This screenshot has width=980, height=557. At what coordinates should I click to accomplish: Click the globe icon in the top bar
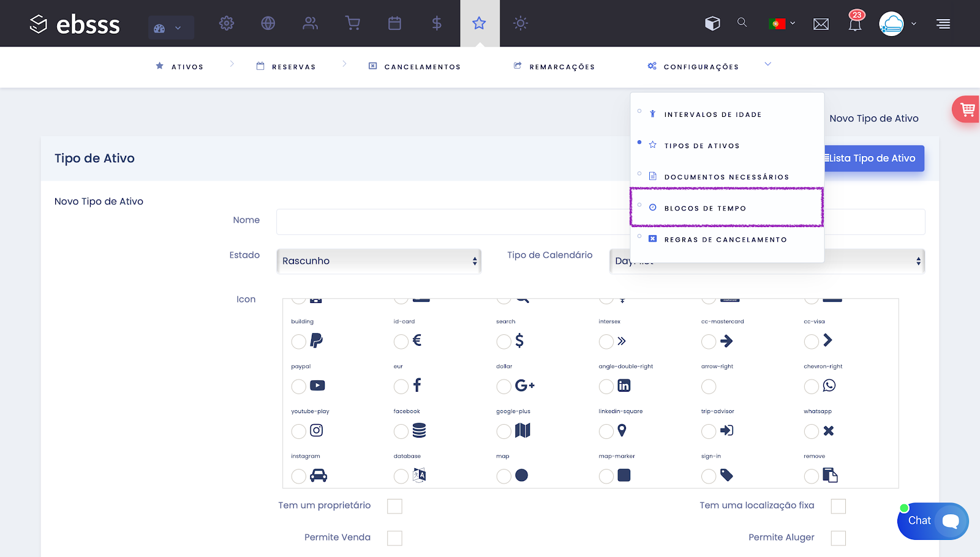point(268,23)
